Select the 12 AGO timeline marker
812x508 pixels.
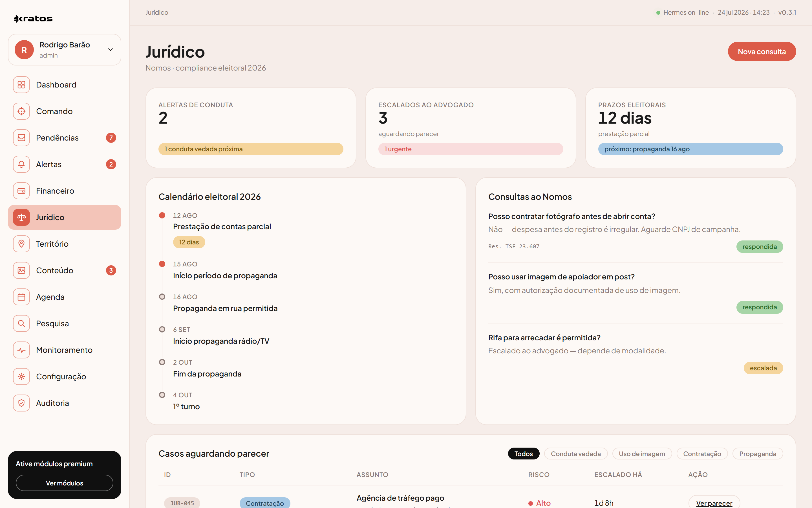pos(162,215)
